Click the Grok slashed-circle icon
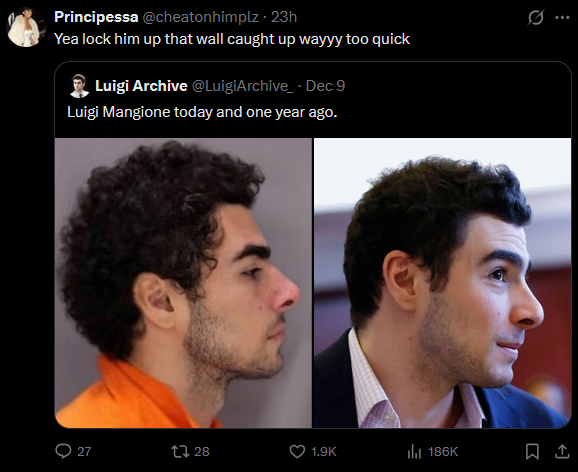This screenshot has height=472, width=578. [x=535, y=17]
